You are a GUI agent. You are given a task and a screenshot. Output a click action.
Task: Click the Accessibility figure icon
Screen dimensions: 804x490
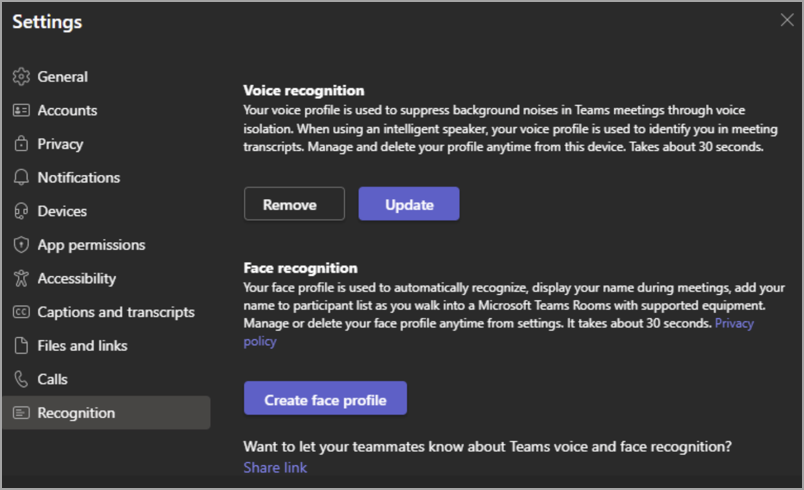[x=20, y=279]
